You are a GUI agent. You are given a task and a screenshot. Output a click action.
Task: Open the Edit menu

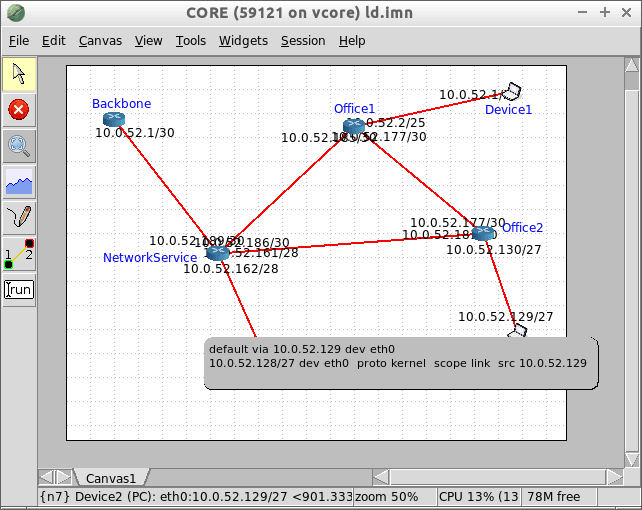point(54,41)
